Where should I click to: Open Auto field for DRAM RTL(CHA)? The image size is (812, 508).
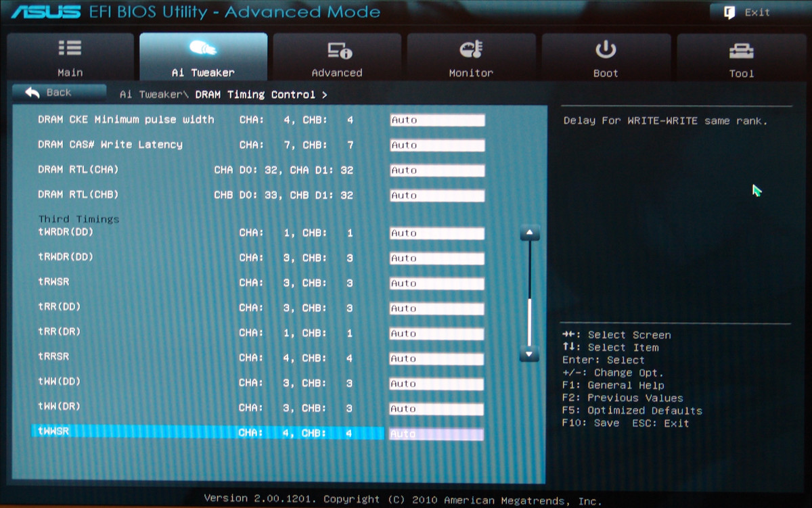437,170
